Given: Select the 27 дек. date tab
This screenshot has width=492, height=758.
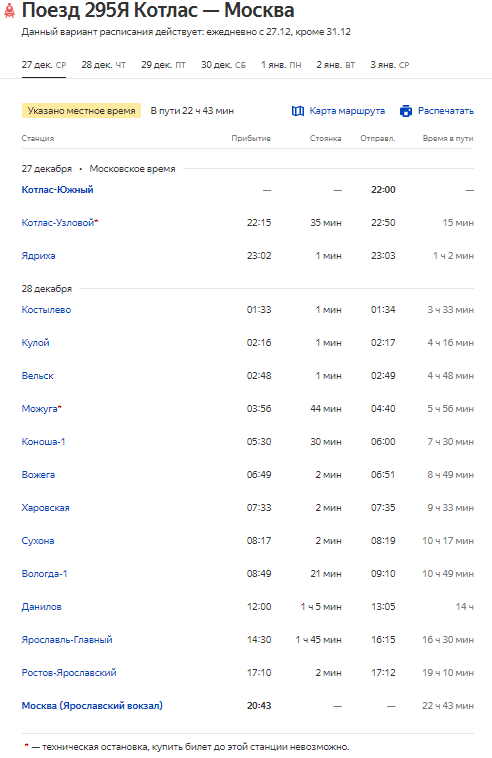Looking at the screenshot, I should (x=44, y=65).
